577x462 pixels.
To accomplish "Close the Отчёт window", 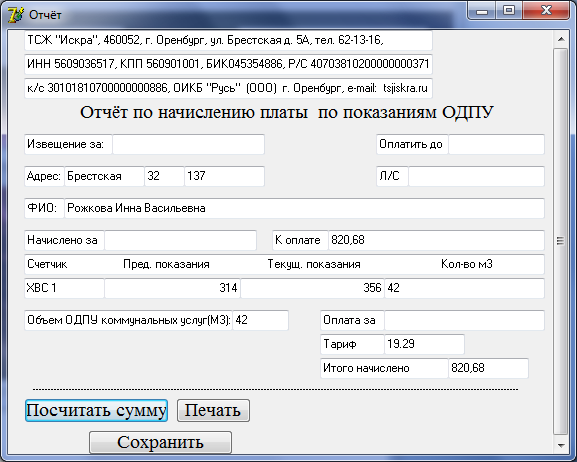I will click(x=546, y=10).
